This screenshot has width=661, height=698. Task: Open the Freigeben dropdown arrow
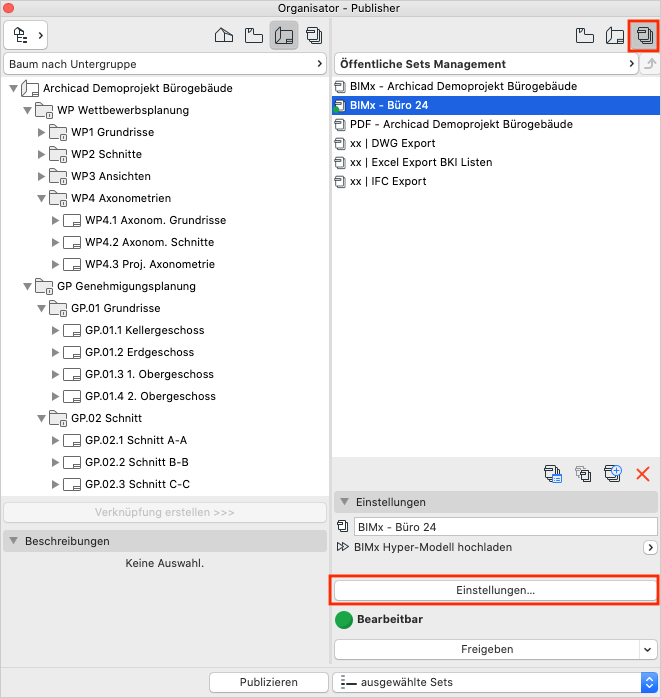tap(648, 649)
